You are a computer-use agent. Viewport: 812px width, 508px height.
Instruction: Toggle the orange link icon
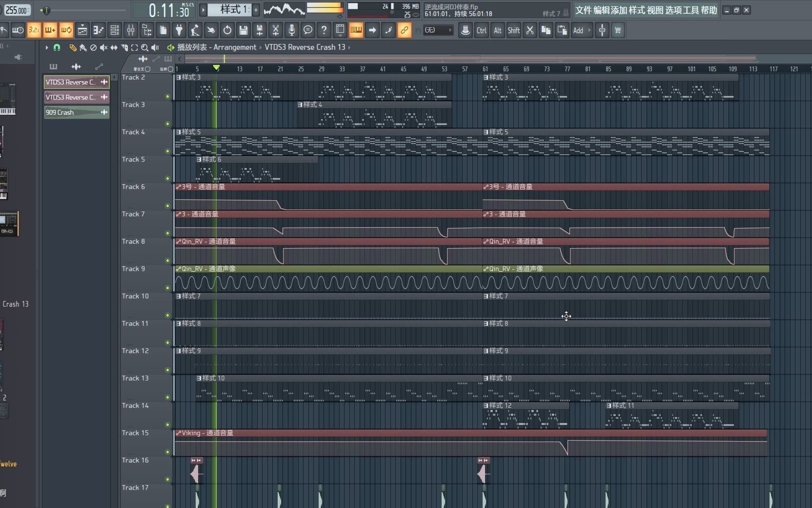click(405, 30)
